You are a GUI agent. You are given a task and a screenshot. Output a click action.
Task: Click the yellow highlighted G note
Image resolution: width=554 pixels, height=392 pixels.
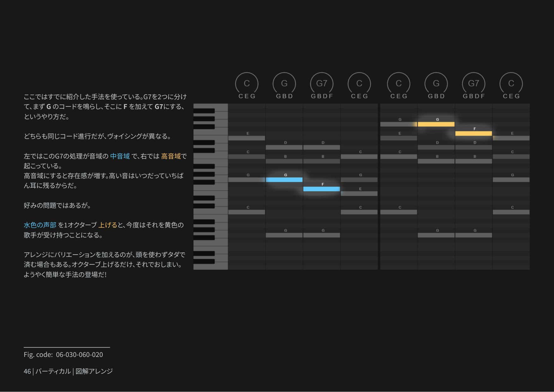[436, 124]
